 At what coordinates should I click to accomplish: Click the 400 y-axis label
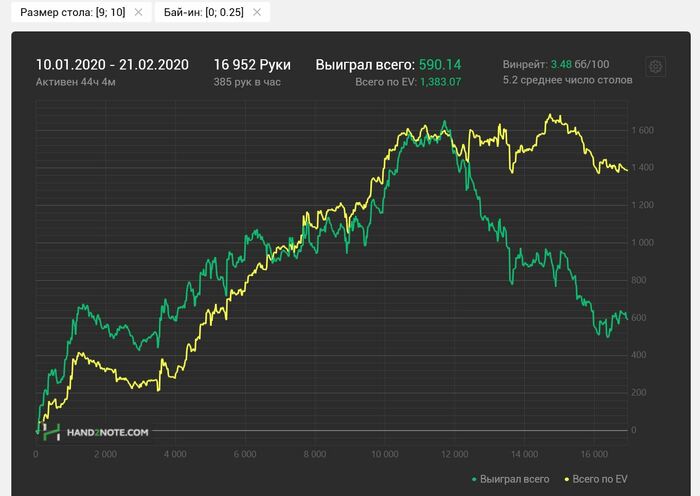(639, 355)
